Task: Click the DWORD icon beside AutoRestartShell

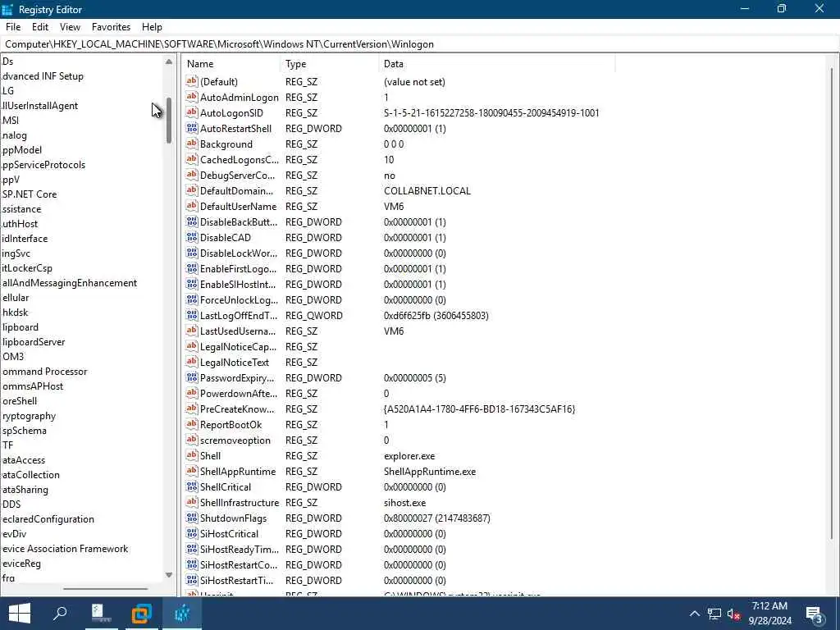Action: 191,128
